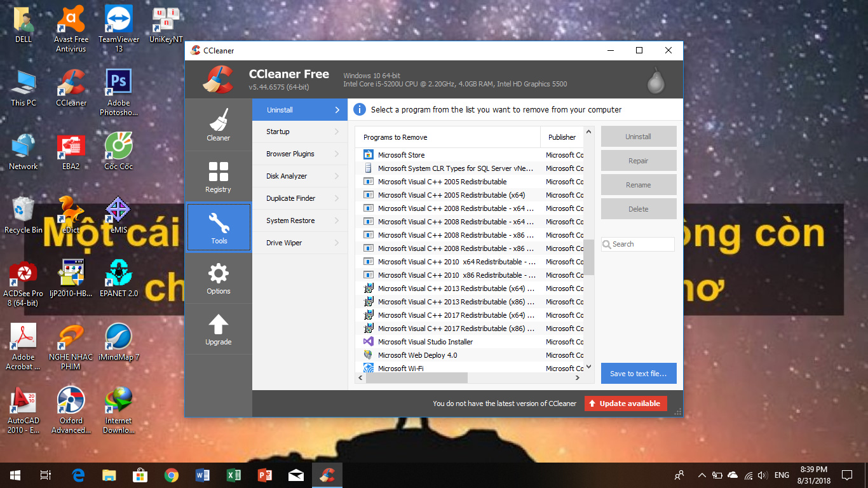Viewport: 868px width, 488px height.
Task: Open the Upgrade arrow section
Action: tap(218, 329)
